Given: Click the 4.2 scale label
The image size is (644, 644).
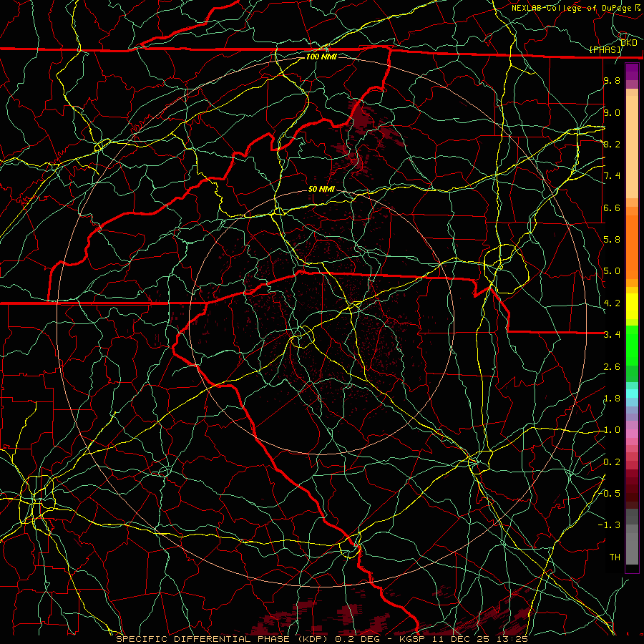Looking at the screenshot, I should coord(612,303).
